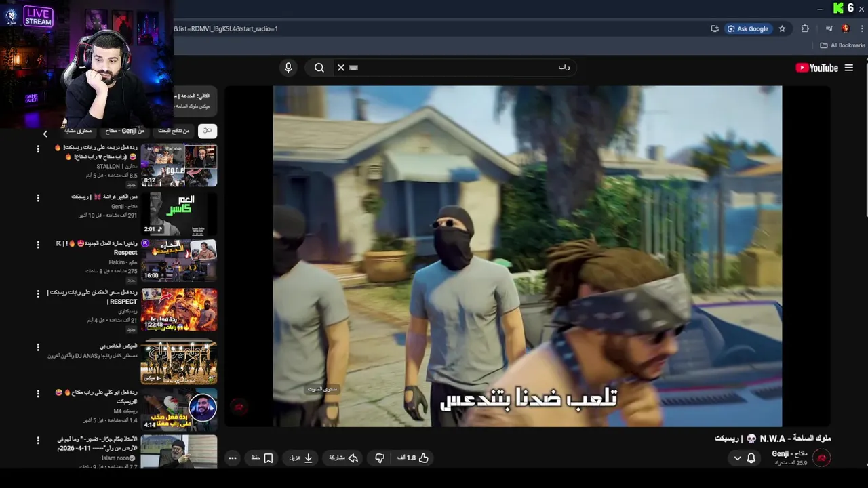The height and width of the screenshot is (488, 868).
Task: Open the 4:14 reaction video thumbnail
Action: pyautogui.click(x=179, y=409)
